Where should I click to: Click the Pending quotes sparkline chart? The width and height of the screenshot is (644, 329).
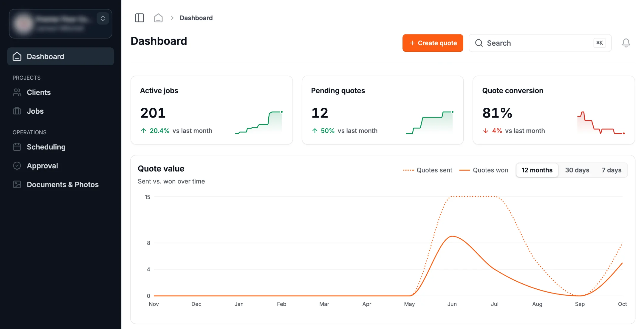click(430, 122)
